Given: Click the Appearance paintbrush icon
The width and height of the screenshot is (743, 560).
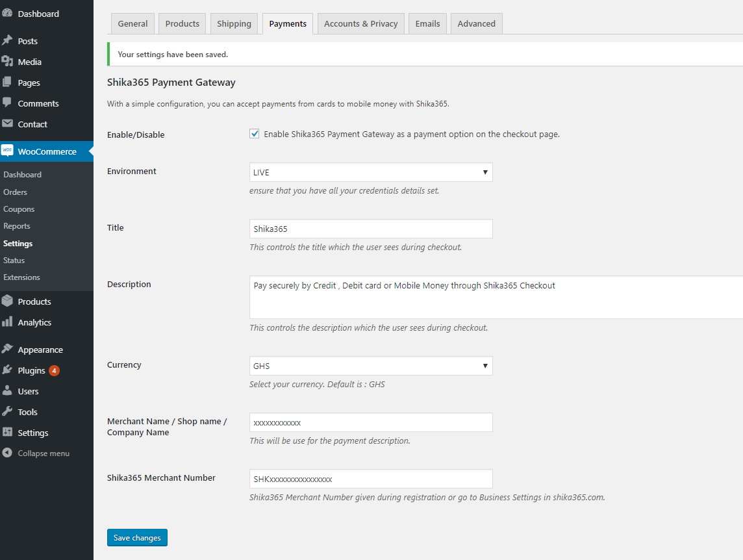Looking at the screenshot, I should (7, 349).
